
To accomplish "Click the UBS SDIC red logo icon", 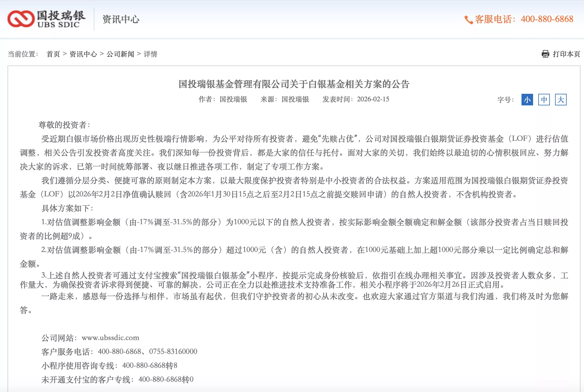I will [21, 19].
